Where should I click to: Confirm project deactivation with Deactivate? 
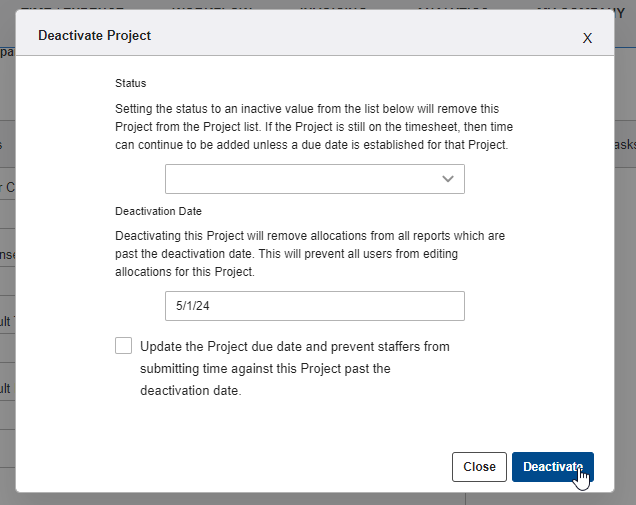552,467
